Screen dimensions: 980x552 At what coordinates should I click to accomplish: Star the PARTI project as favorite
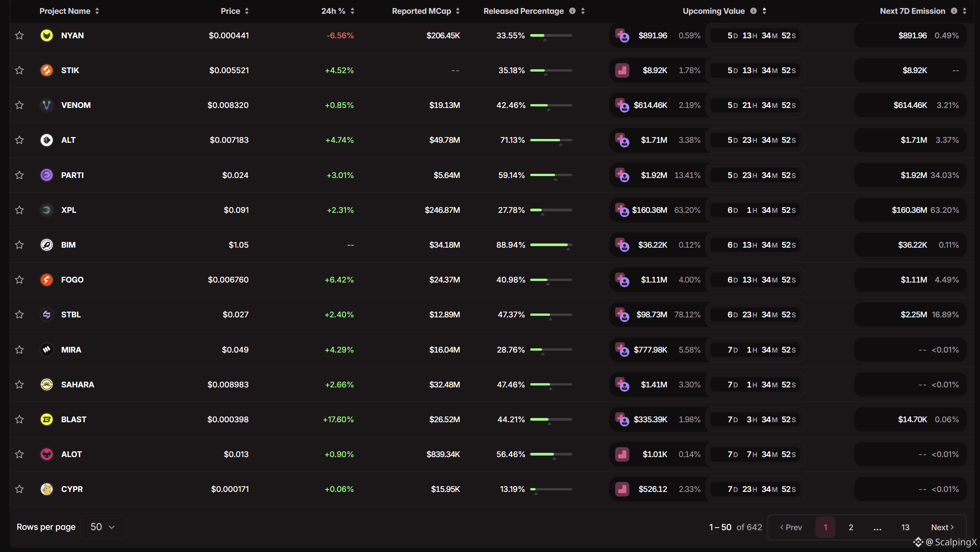point(20,175)
